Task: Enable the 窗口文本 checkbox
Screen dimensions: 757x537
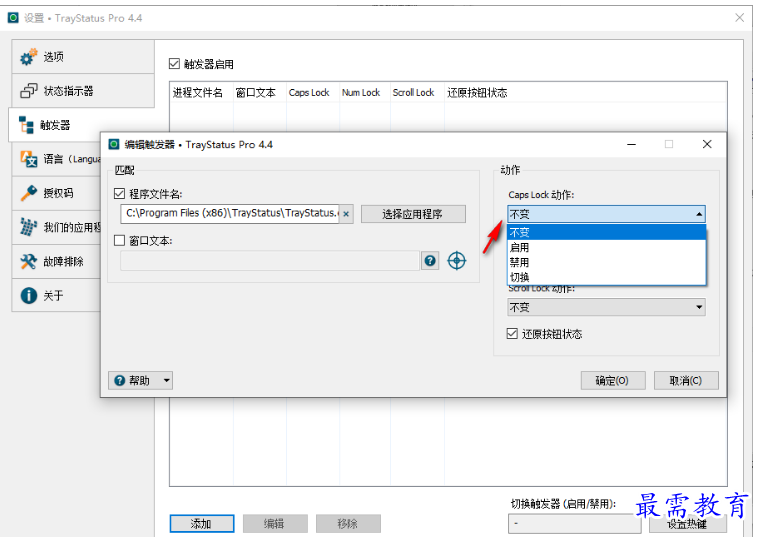Action: click(119, 240)
